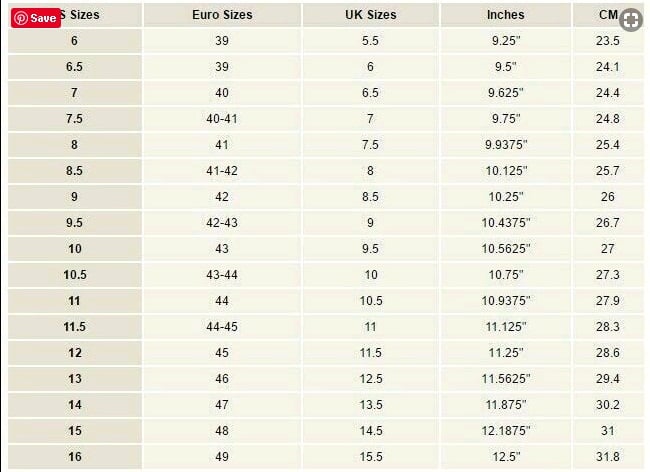Click the magnify icon in the top-right corner
Screen dimensions: 650x472
pos(629,20)
